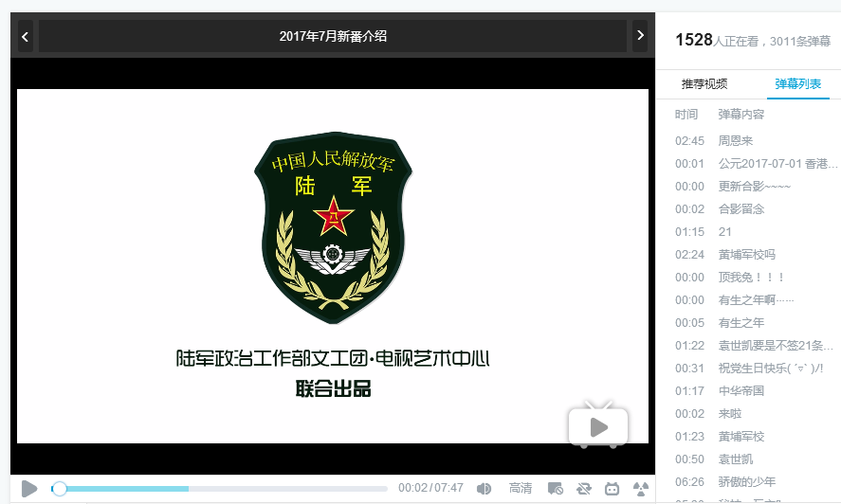
Task: Open the 高清 quality selector
Action: point(521,489)
